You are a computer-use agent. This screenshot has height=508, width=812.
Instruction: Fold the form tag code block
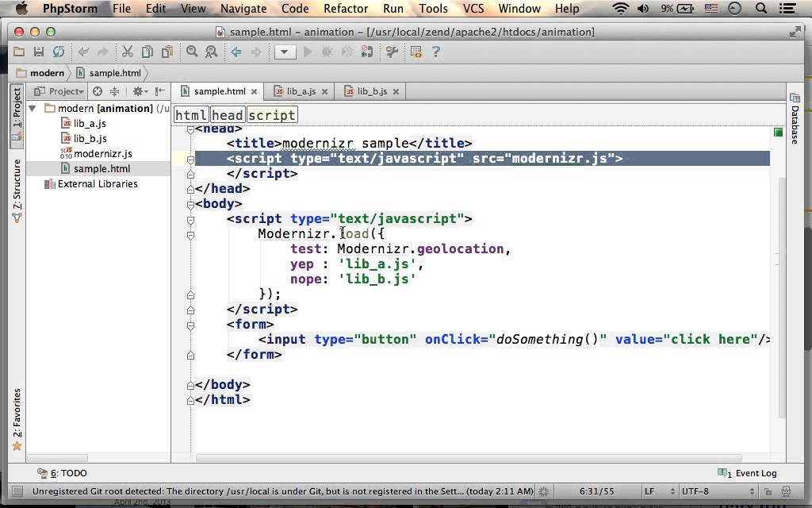tap(190, 325)
